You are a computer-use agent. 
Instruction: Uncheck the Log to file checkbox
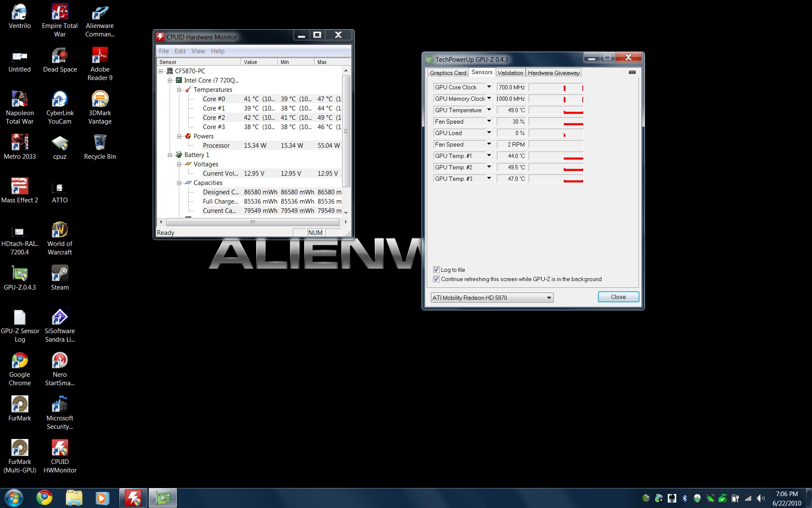[x=436, y=270]
